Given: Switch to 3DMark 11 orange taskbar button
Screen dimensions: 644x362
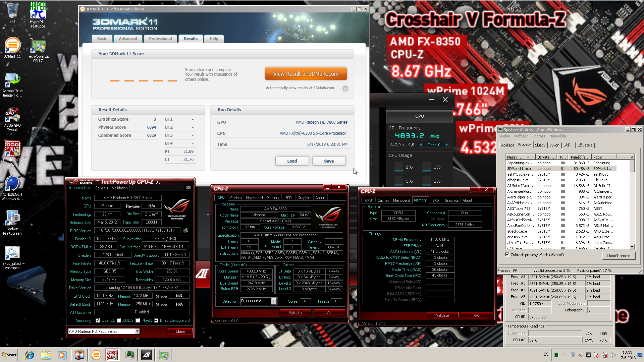Looking at the screenshot, I should pos(96,355).
